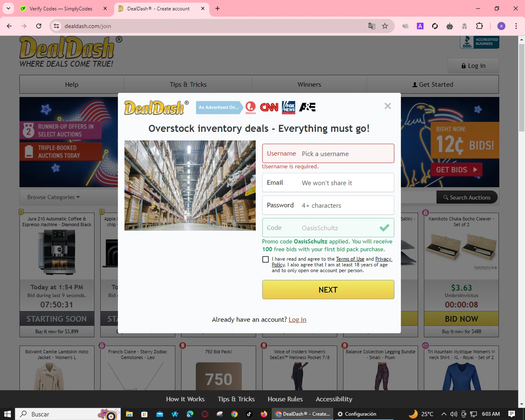Click the Lifetime logo in dialog

click(x=250, y=107)
